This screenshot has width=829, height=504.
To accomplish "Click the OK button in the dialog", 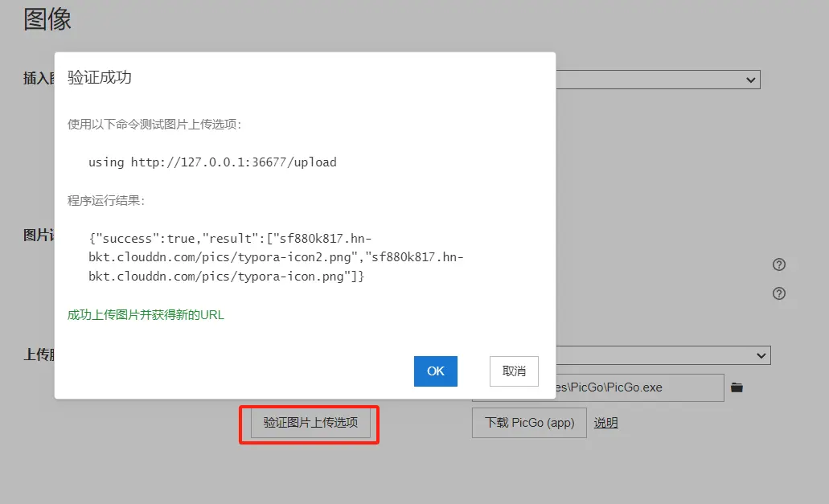I will coord(435,371).
